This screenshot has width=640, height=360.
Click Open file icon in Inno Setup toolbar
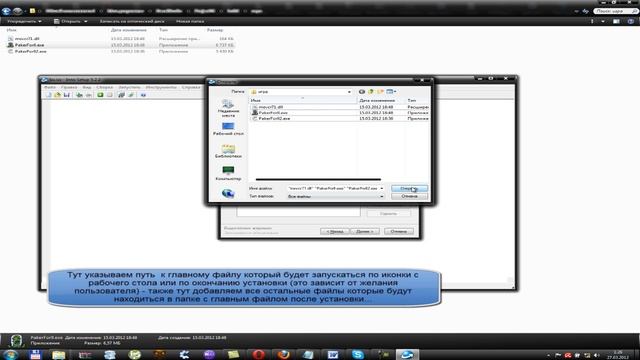(58, 95)
